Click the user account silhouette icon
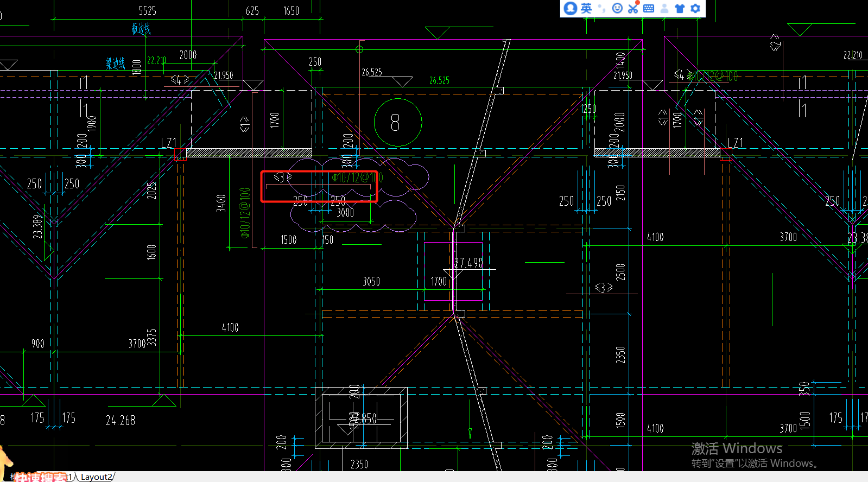This screenshot has height=482, width=868. coord(664,8)
